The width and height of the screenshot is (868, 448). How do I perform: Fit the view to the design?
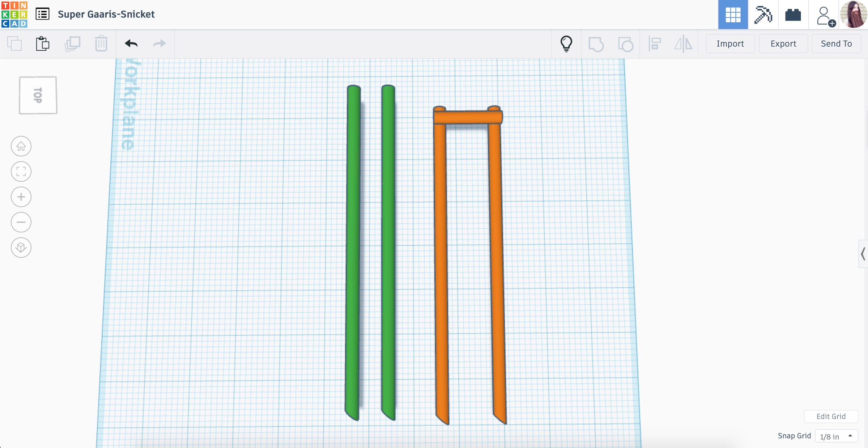point(21,172)
